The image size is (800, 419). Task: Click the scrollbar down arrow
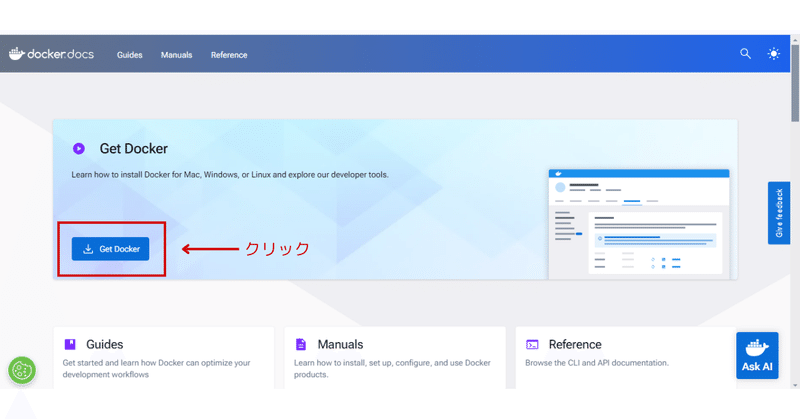click(x=795, y=385)
